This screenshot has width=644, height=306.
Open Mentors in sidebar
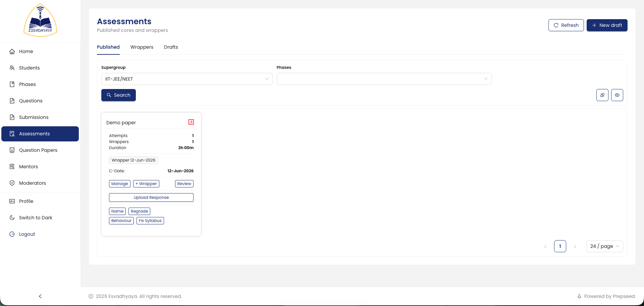coord(40,167)
